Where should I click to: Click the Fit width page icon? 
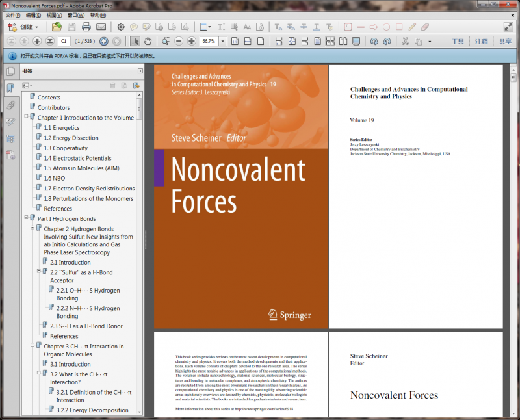click(248, 41)
